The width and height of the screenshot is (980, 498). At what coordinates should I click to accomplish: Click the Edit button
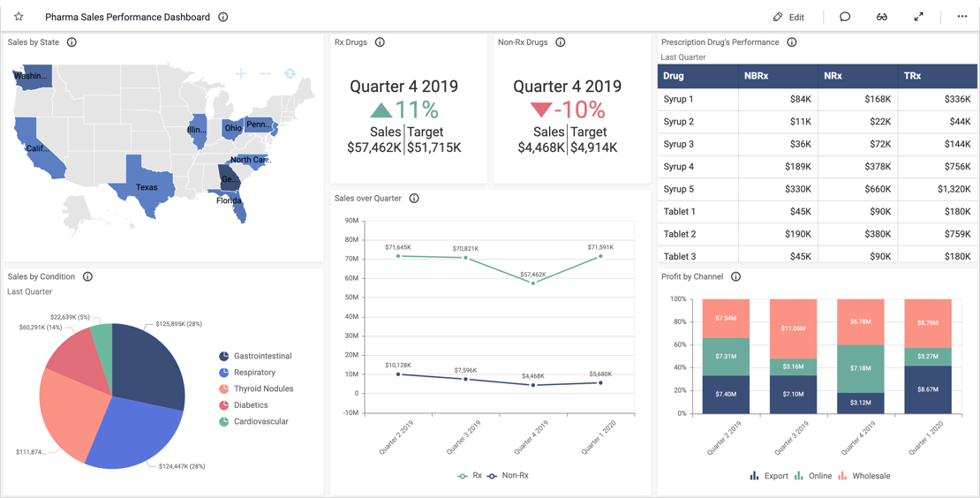788,17
